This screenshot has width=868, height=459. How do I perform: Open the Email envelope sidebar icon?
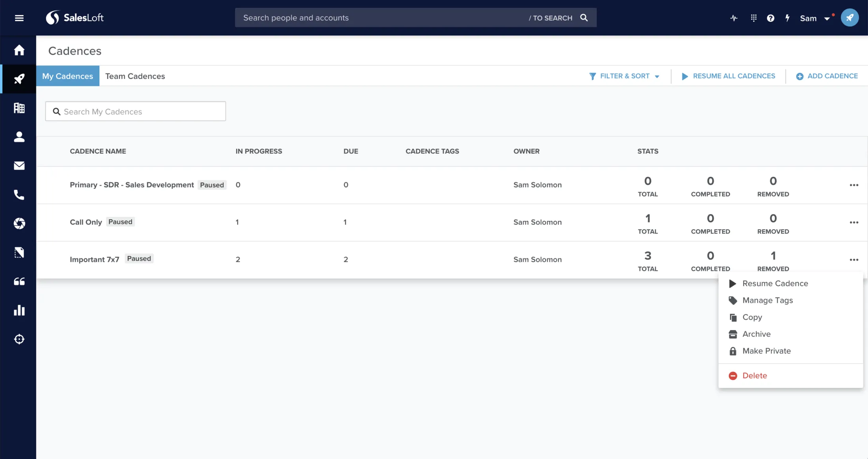click(x=19, y=166)
